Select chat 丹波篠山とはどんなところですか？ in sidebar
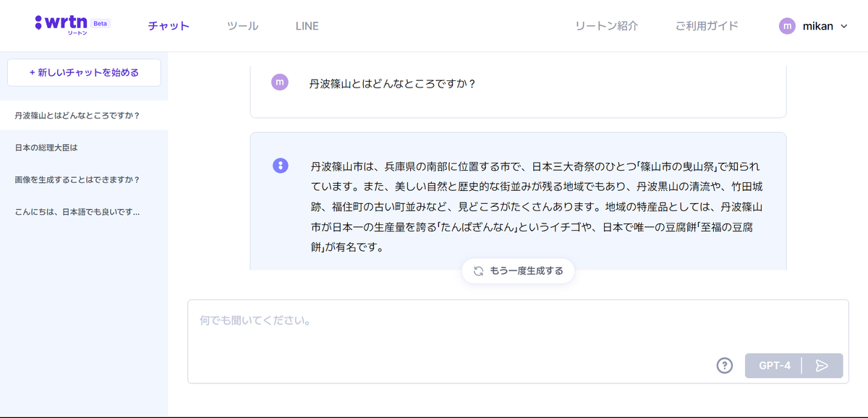Screen dimensions: 868x418 coord(84,116)
